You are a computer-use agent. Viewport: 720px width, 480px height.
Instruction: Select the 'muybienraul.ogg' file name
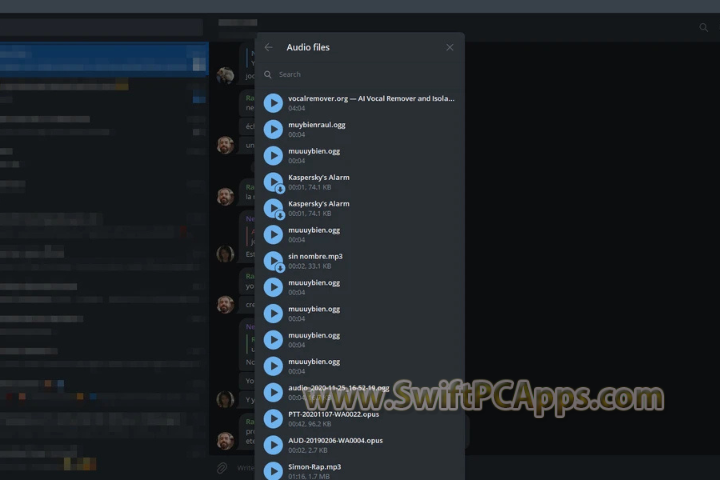coord(316,125)
